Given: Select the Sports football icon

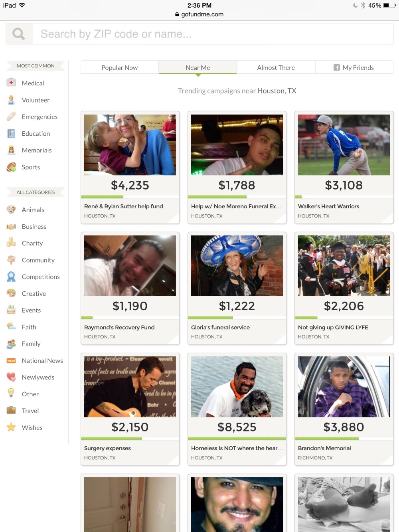Looking at the screenshot, I should tap(11, 167).
